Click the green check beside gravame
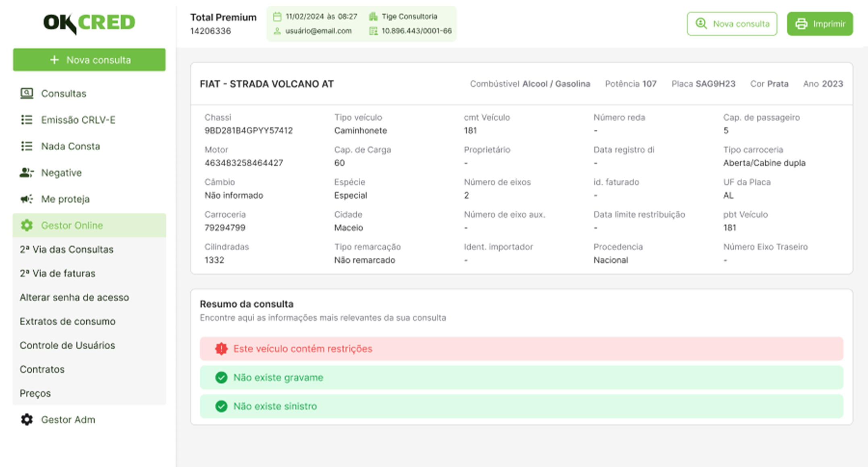The image size is (868, 467). (221, 378)
